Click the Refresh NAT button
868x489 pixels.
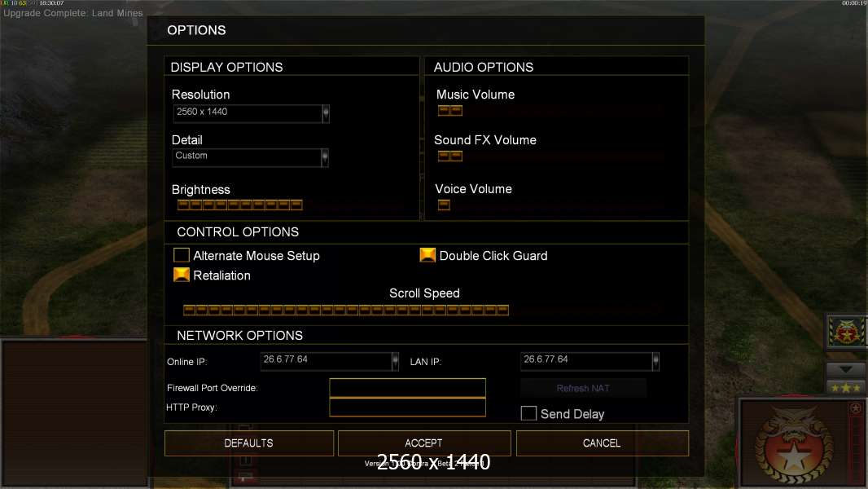tap(583, 388)
